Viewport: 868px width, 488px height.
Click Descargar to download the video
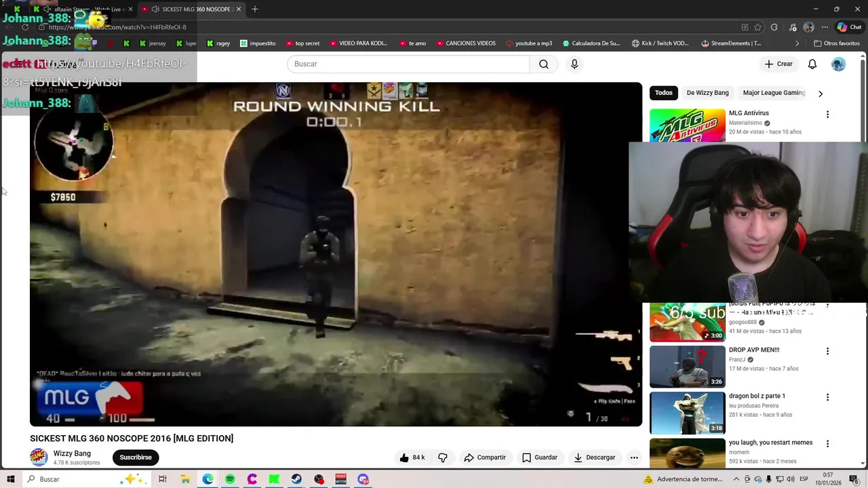click(595, 457)
